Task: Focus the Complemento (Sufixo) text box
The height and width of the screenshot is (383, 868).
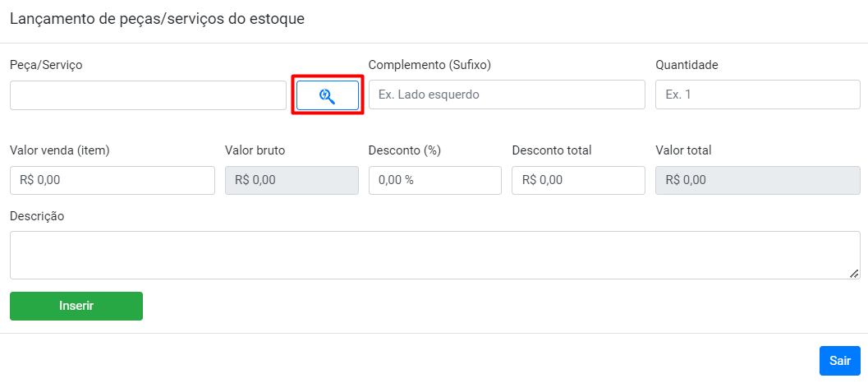Action: [x=507, y=95]
